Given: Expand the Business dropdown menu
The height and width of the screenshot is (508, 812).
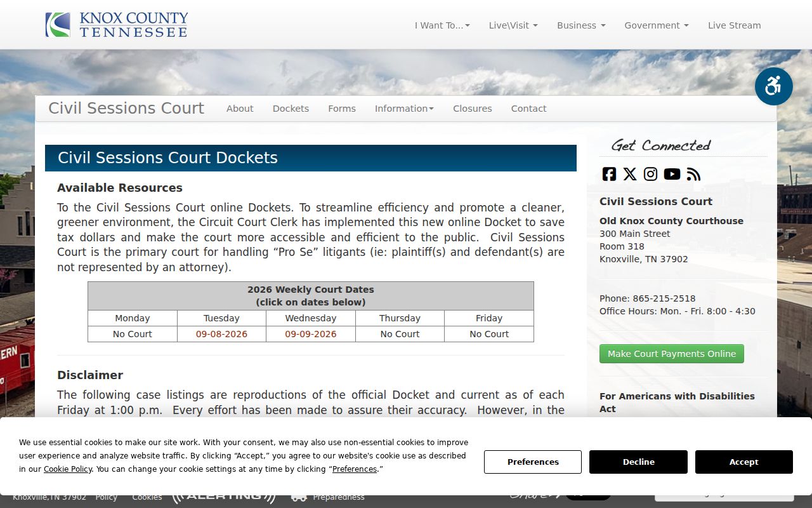Looking at the screenshot, I should 581,25.
